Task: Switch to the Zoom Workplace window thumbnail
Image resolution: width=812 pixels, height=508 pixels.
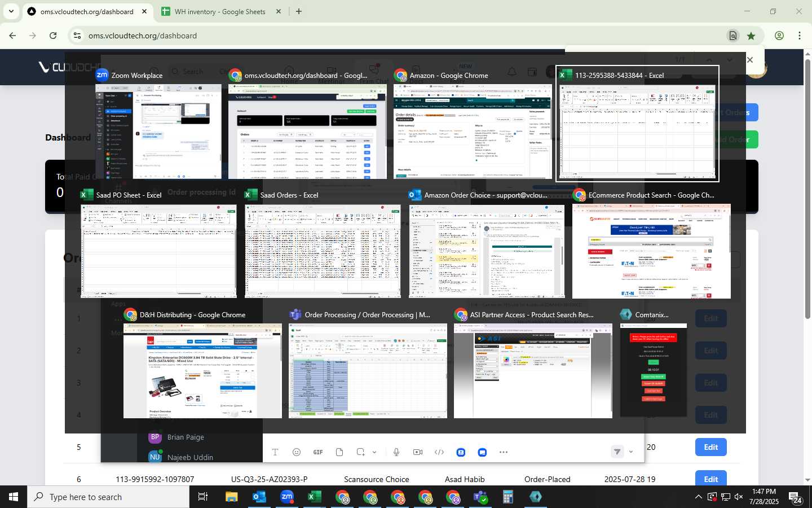Action: click(158, 131)
